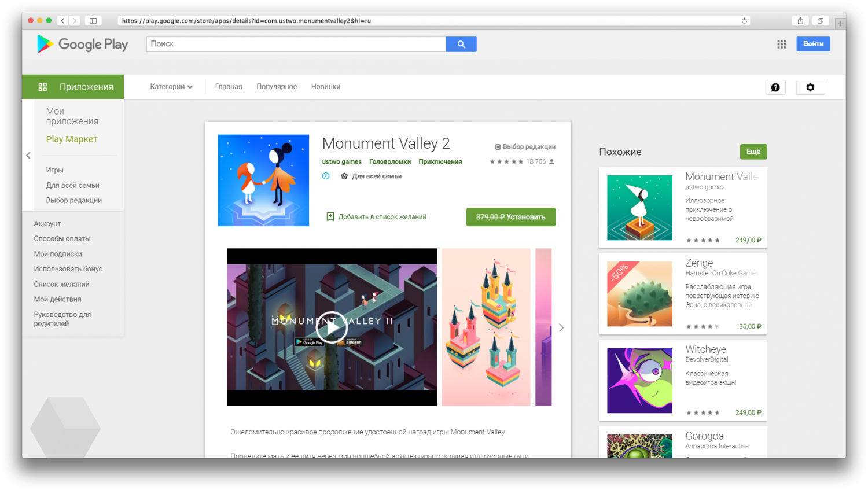Image resolution: width=868 pixels, height=490 pixels.
Task: Click the five-star rating of Monument Valley 2
Action: click(x=506, y=162)
